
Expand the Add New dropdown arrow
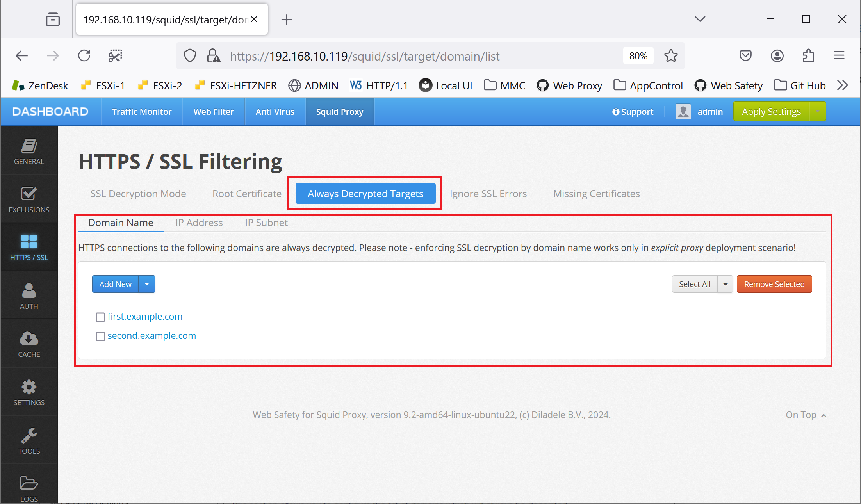(147, 284)
